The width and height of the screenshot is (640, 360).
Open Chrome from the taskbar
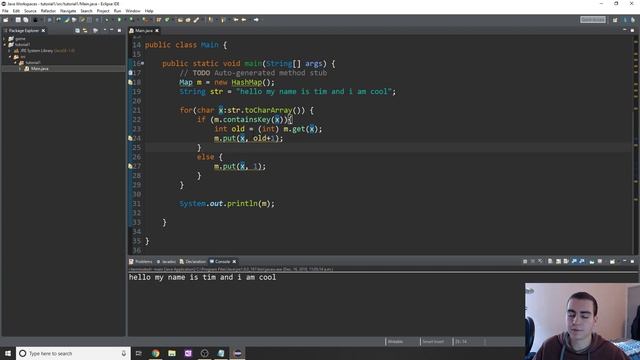click(156, 353)
